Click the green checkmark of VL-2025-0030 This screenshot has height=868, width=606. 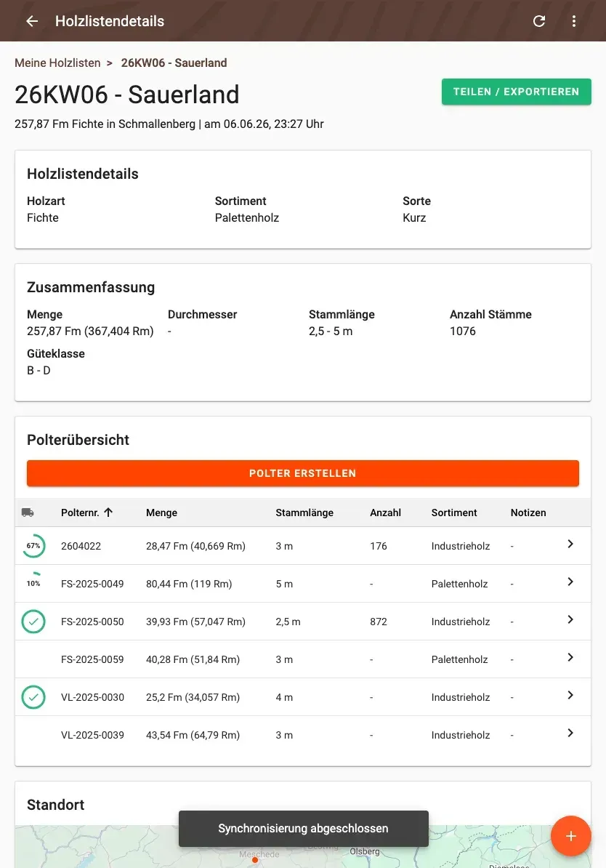coord(33,697)
